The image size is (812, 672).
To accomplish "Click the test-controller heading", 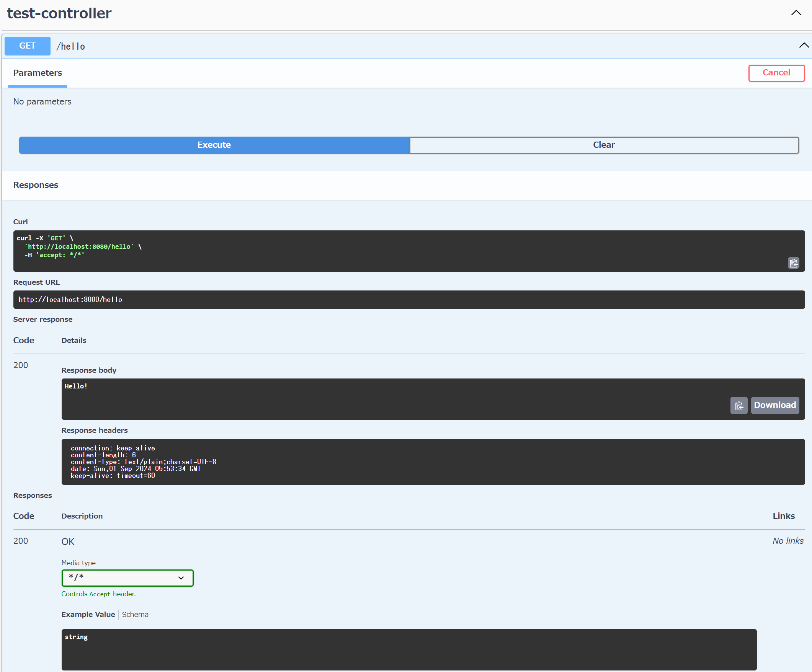I will (59, 13).
